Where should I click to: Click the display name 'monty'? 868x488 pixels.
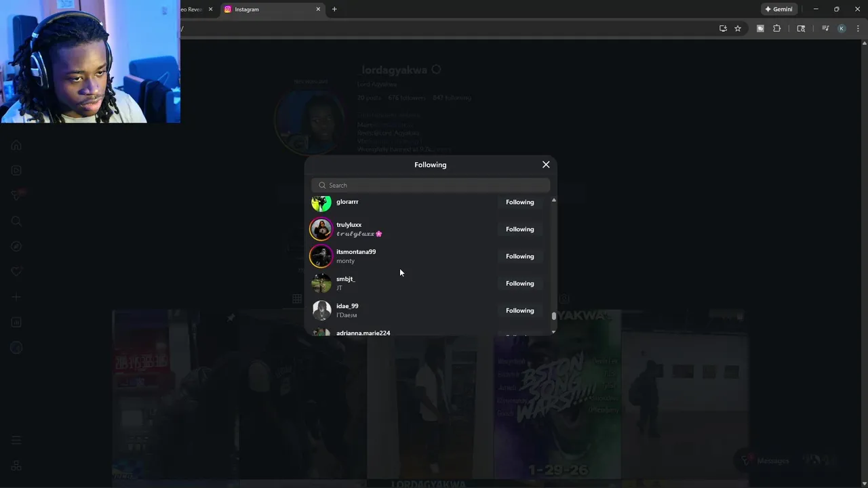pos(345,261)
